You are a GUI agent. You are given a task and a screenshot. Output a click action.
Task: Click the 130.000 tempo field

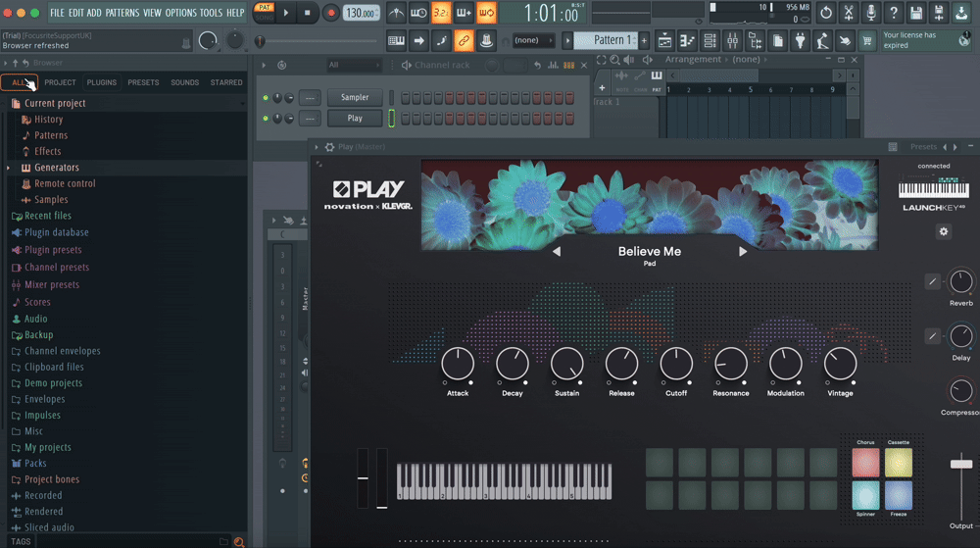click(x=362, y=13)
